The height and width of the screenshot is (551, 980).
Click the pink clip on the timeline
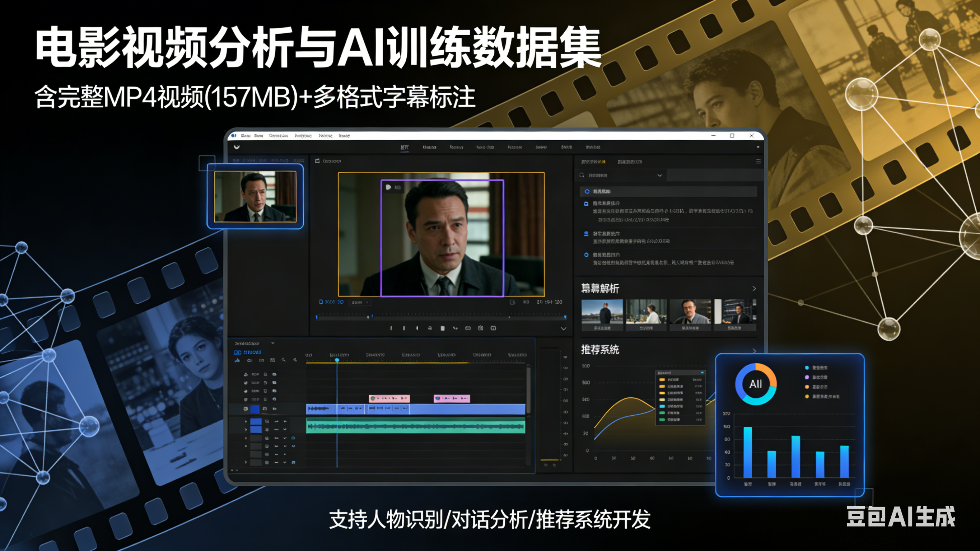tap(389, 398)
